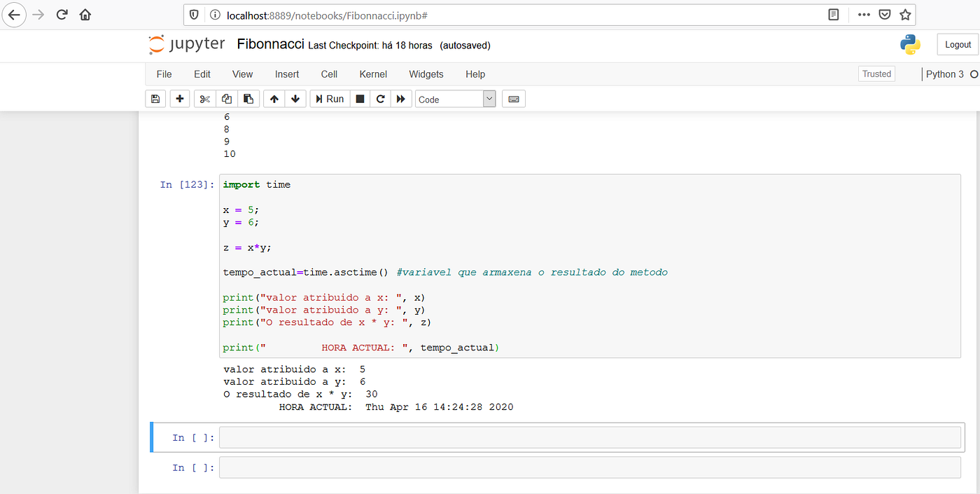Interrupt the kernel with stop icon
Viewport: 980px width, 494px height.
click(x=359, y=98)
